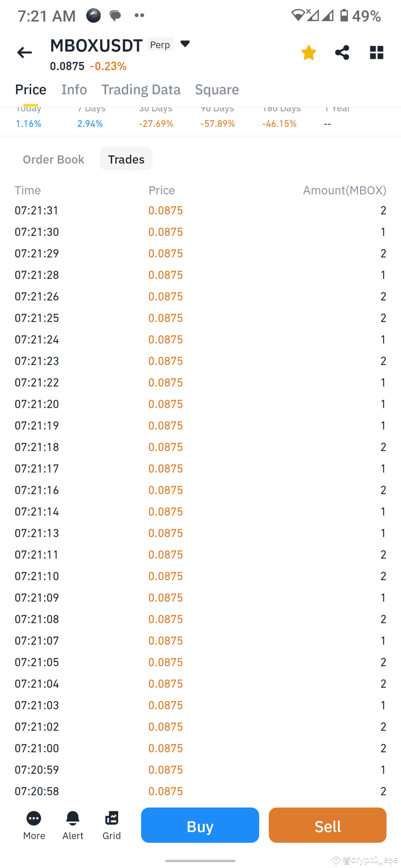401x868 pixels.
Task: Tap the back arrow icon
Action: [x=25, y=53]
